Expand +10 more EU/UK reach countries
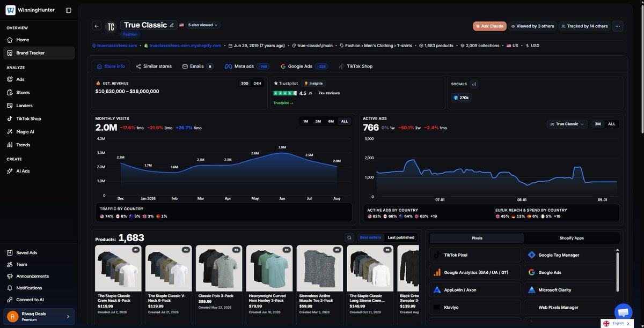Image resolution: width=644 pixels, height=328 pixels. 557,217
